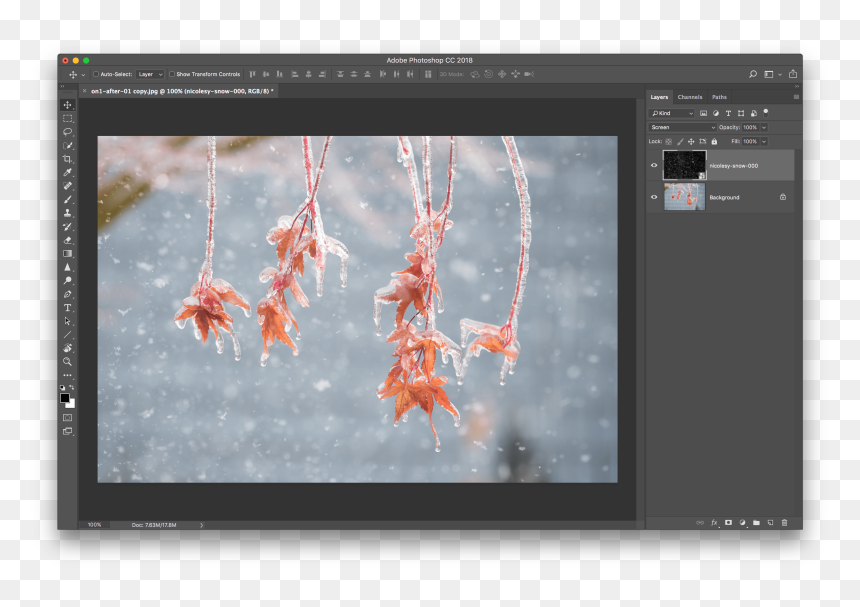
Task: Open the Kind filter dropdown
Action: 671,113
